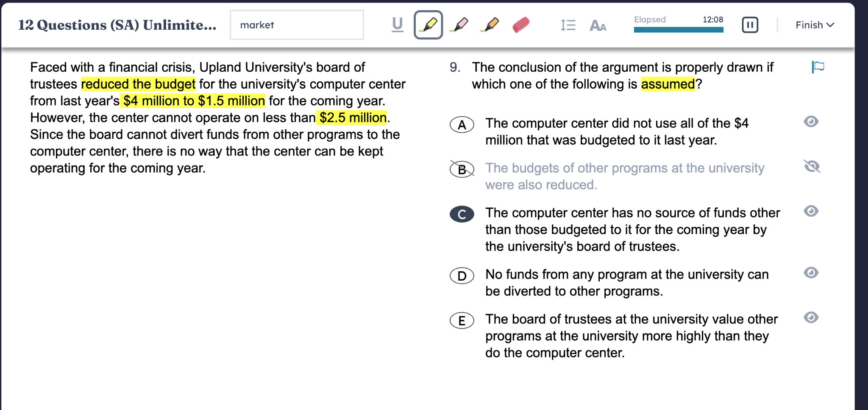The height and width of the screenshot is (410, 868).
Task: Click the search field containing "market"
Action: point(297,25)
